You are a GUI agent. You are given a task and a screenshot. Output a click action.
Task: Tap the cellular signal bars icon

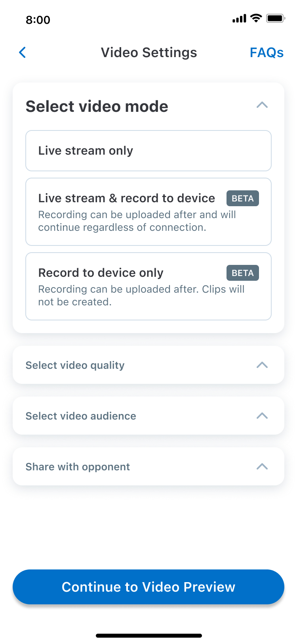click(239, 19)
